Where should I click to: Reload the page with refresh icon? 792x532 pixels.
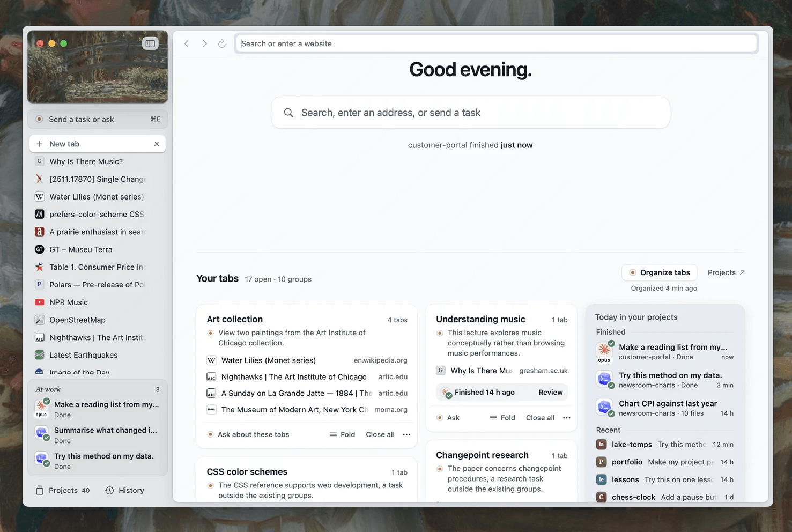(x=222, y=43)
